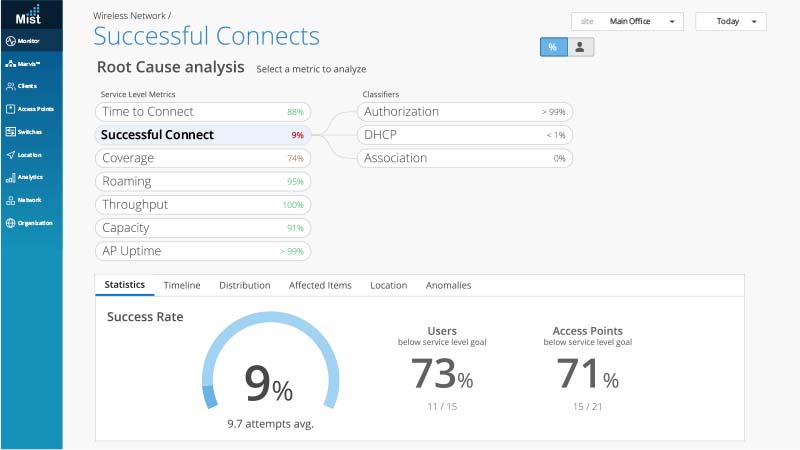Open the Today time range dropdown
Screen dimensions: 800x450
pos(730,21)
